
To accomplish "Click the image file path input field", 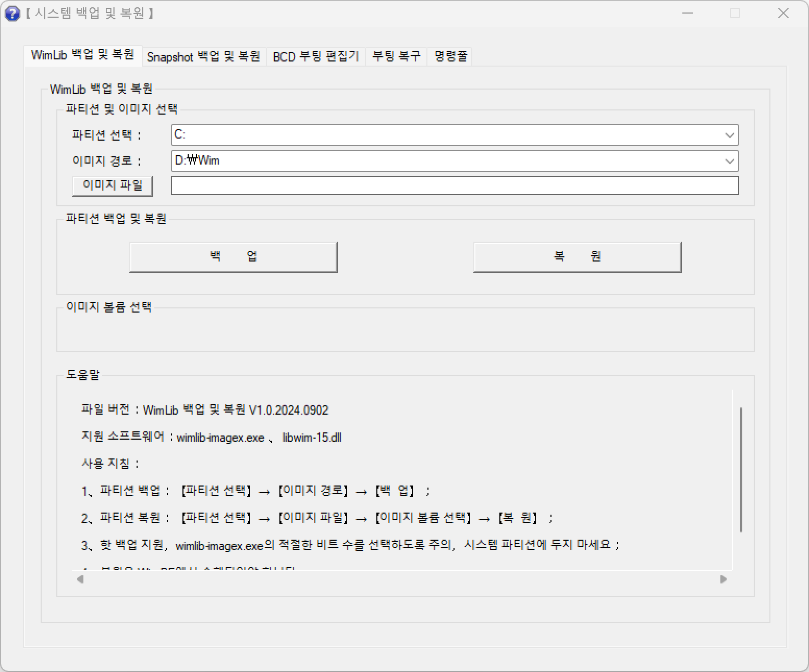I will point(455,185).
